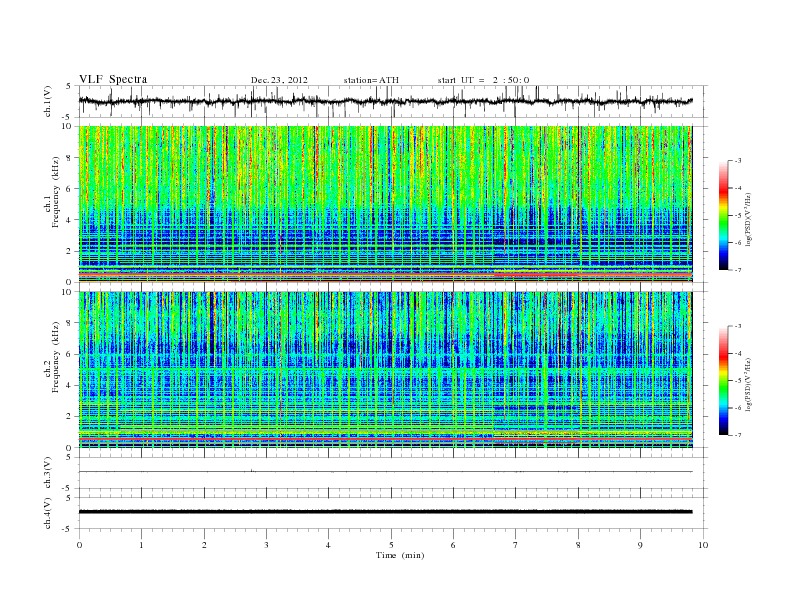Click the "ch.4(V)" axis label
Screen dimensions: 792x612
(48, 513)
